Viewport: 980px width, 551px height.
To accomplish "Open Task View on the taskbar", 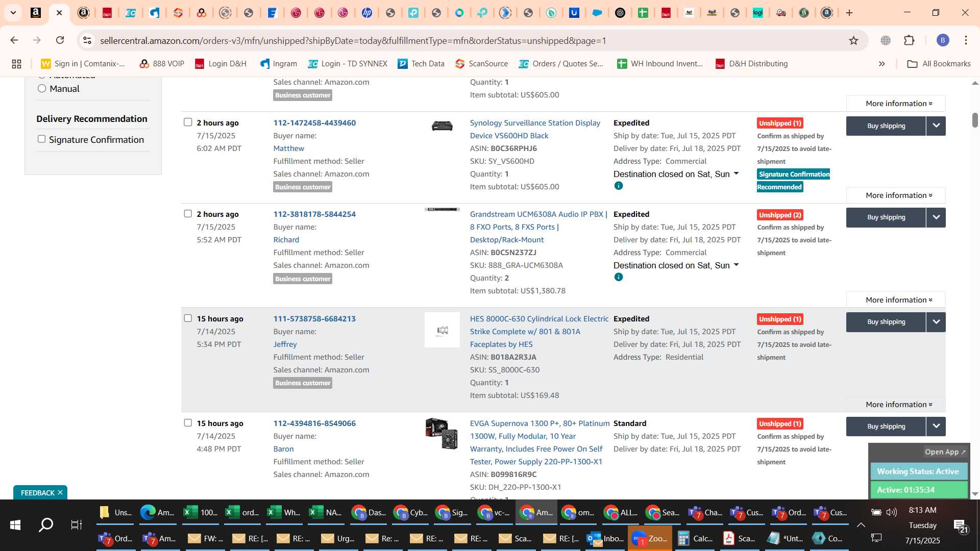I will coord(77,524).
